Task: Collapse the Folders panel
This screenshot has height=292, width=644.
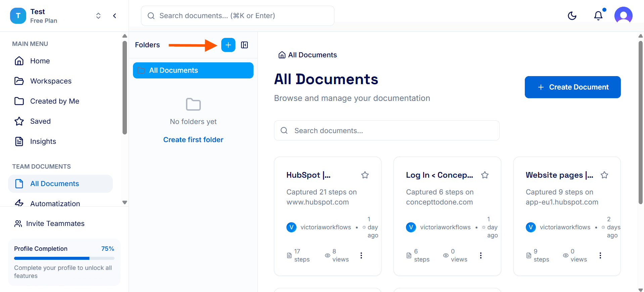Action: point(244,45)
